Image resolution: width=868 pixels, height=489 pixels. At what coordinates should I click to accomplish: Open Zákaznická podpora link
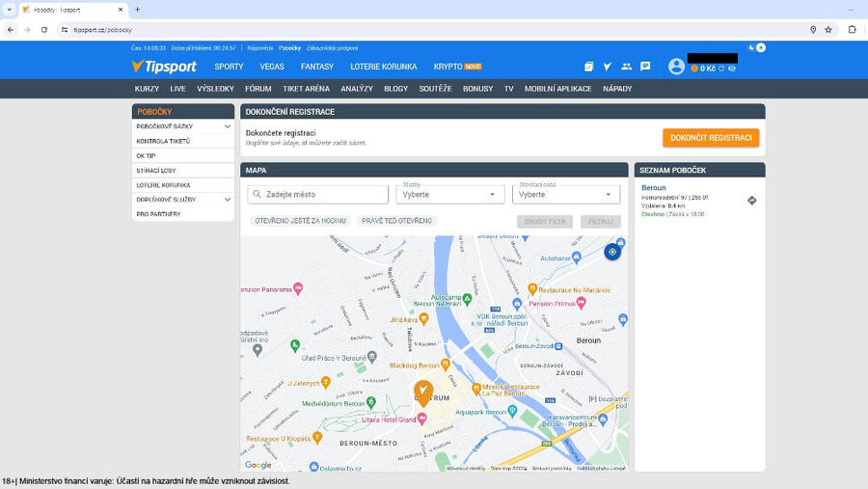[332, 48]
